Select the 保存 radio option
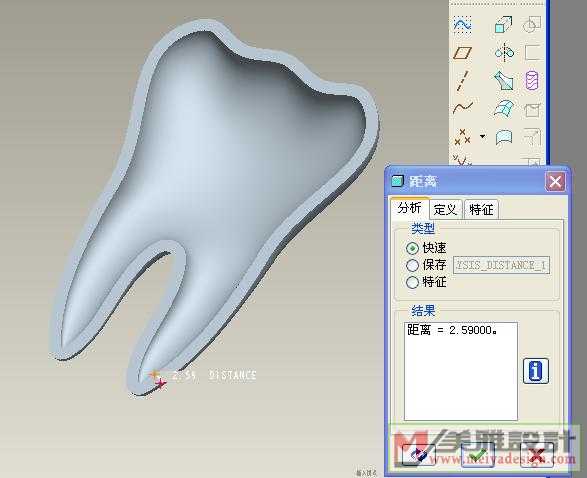 coord(412,265)
